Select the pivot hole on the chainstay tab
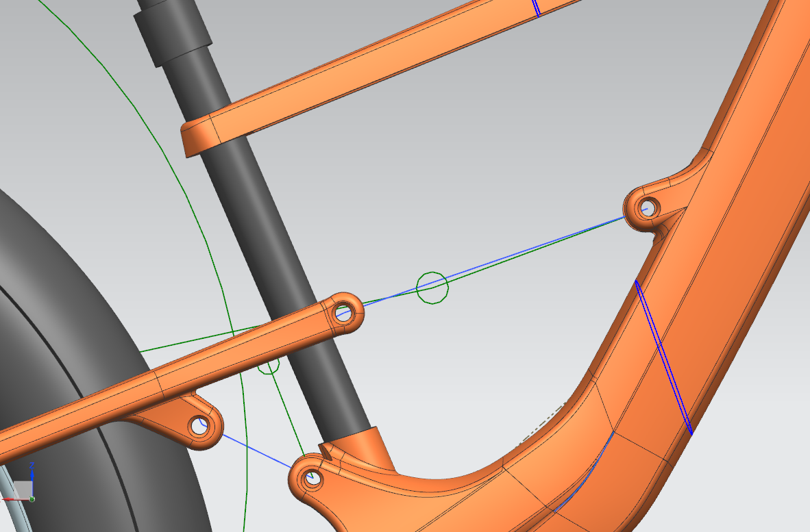Screen dimensions: 810x532 [199, 427]
